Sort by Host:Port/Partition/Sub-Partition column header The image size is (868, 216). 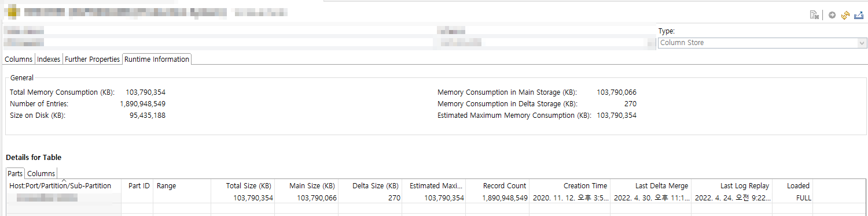click(60, 186)
